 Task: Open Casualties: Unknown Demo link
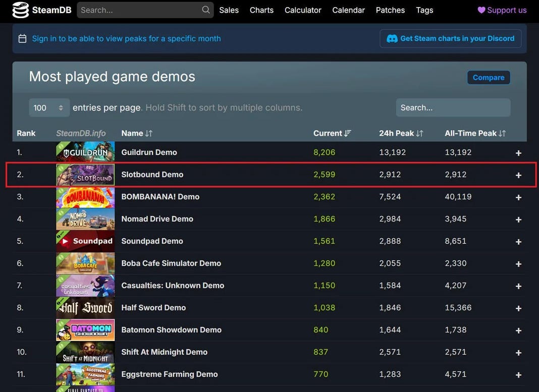173,286
